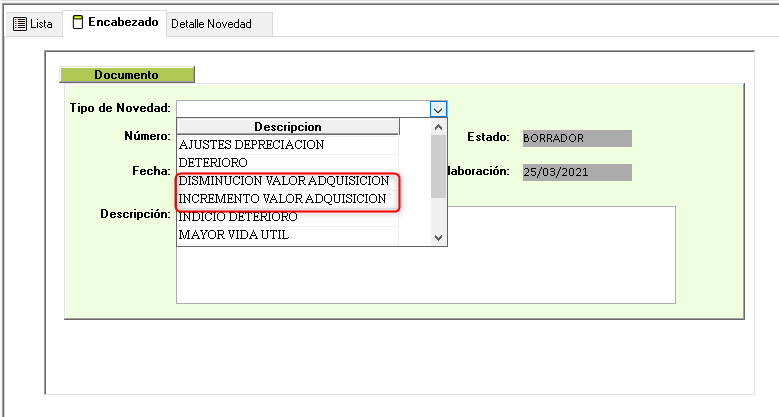Click the dropdown list scrollbar thumb
The height and width of the screenshot is (417, 779).
[437, 165]
